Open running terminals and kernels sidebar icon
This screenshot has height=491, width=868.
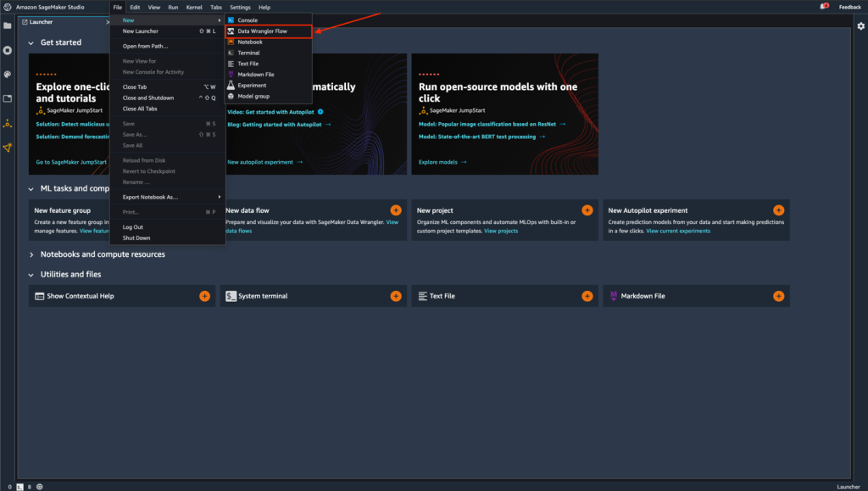tap(7, 50)
